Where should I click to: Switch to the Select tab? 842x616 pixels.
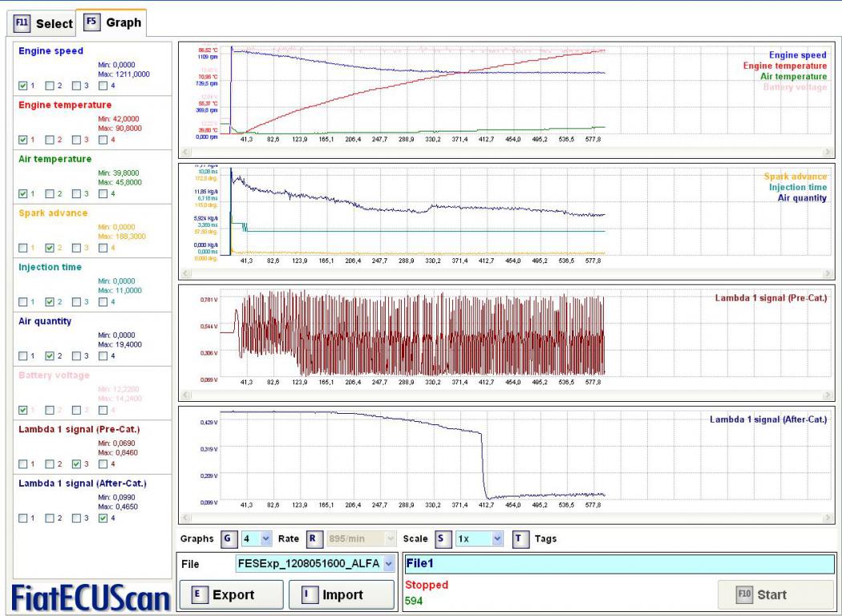(x=44, y=23)
